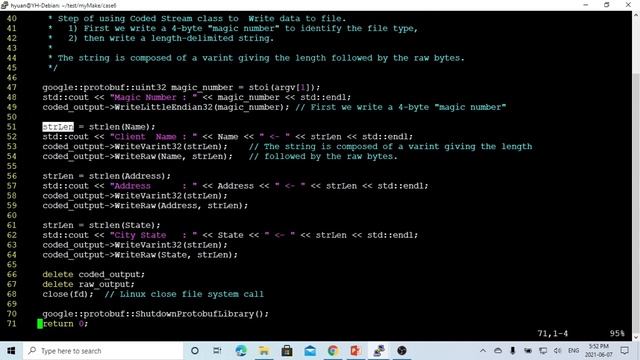The width and height of the screenshot is (640, 360).
Task: Click the PuTTY window title icon
Action: pos(4,5)
